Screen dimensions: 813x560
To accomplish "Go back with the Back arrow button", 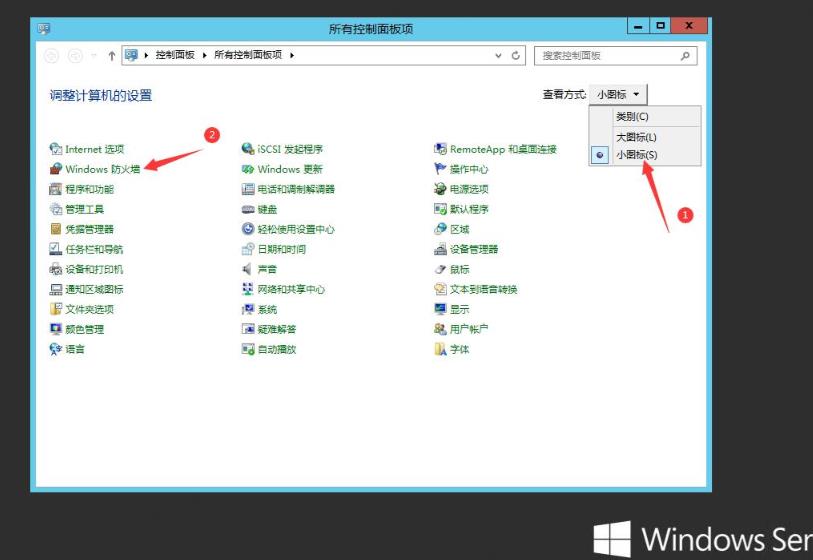I will tap(51, 55).
